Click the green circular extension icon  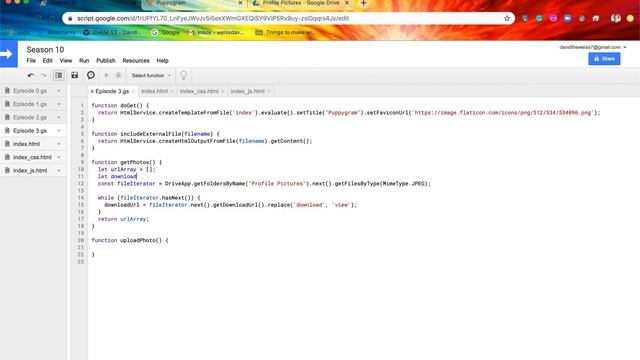click(539, 18)
